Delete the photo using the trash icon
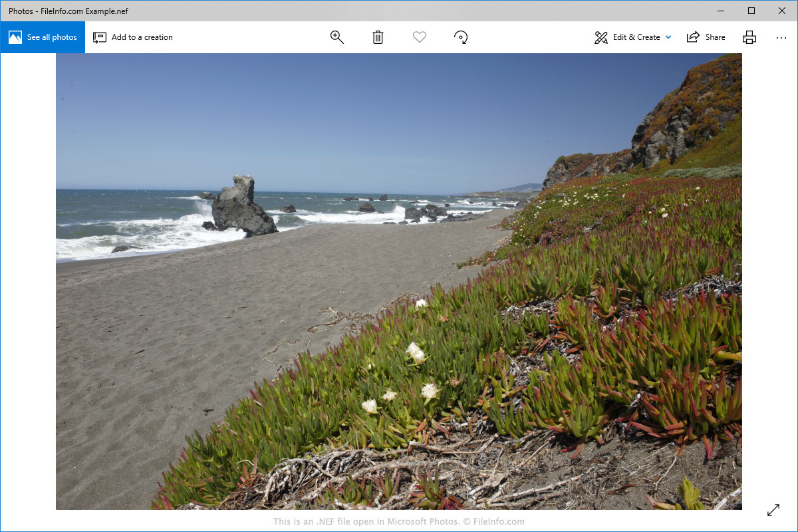This screenshot has width=798, height=532. coord(378,37)
